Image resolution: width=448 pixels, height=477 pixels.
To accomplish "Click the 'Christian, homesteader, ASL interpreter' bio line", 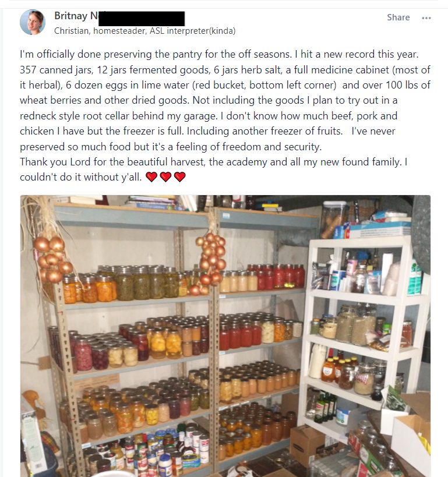I will point(145,31).
